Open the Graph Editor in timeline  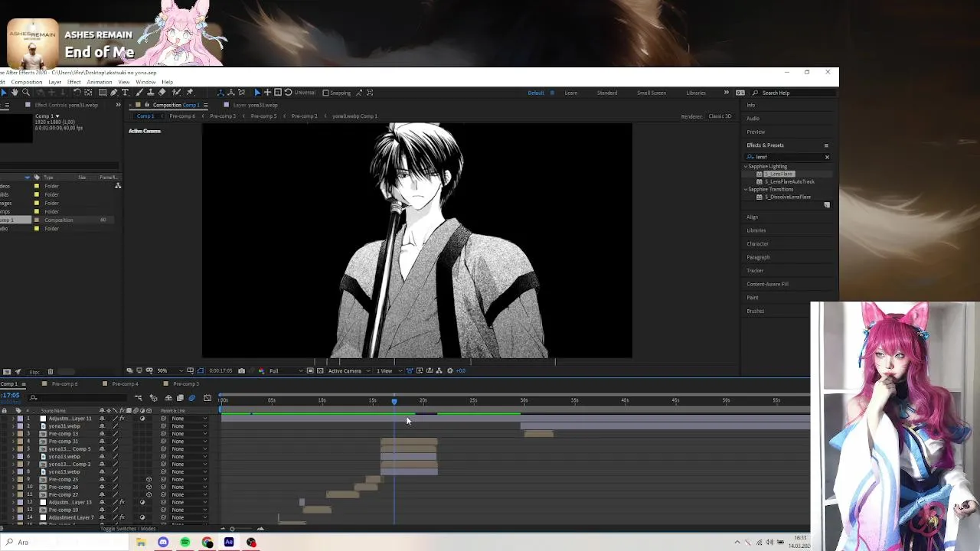pos(207,398)
